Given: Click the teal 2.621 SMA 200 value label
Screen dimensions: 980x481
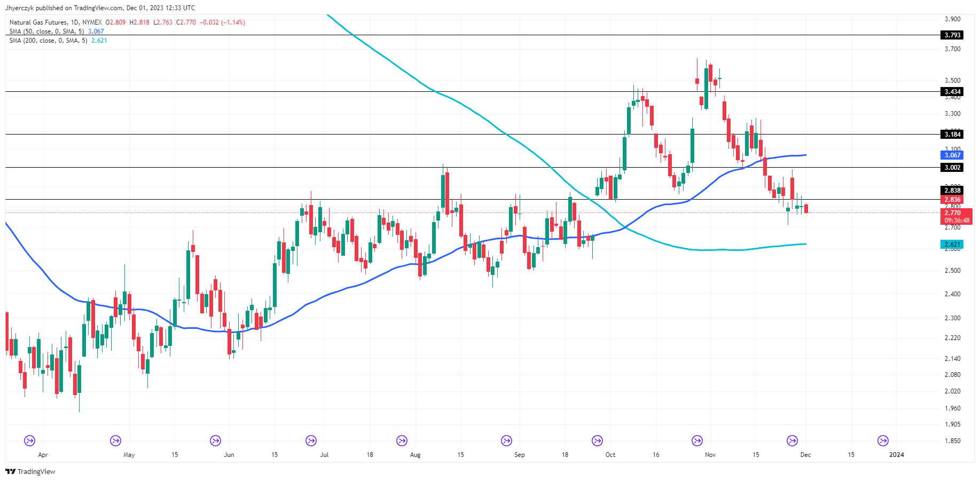Looking at the screenshot, I should tap(952, 245).
